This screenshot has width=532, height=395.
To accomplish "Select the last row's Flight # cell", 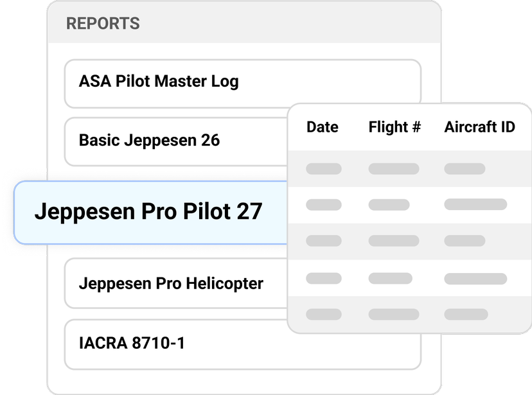I will click(394, 315).
